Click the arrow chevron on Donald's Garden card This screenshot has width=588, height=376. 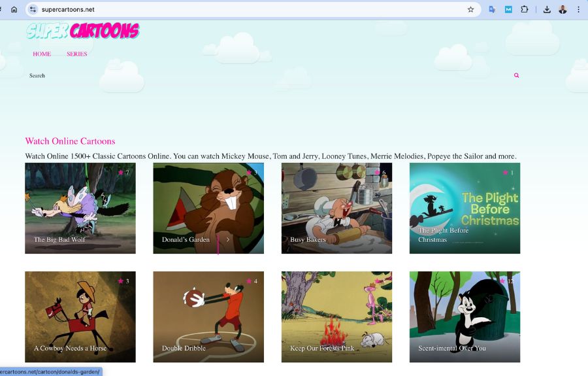[x=227, y=239]
